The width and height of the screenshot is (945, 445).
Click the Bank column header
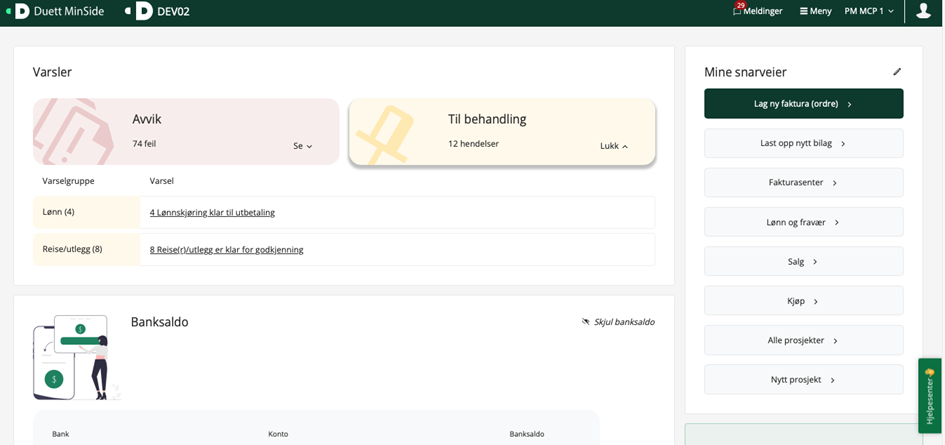60,434
